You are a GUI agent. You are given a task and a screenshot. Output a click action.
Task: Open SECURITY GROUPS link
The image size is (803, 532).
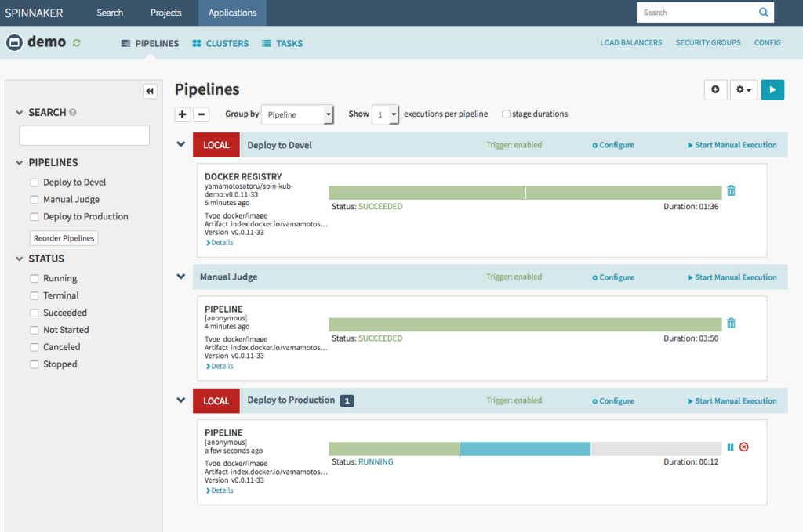[x=708, y=42]
